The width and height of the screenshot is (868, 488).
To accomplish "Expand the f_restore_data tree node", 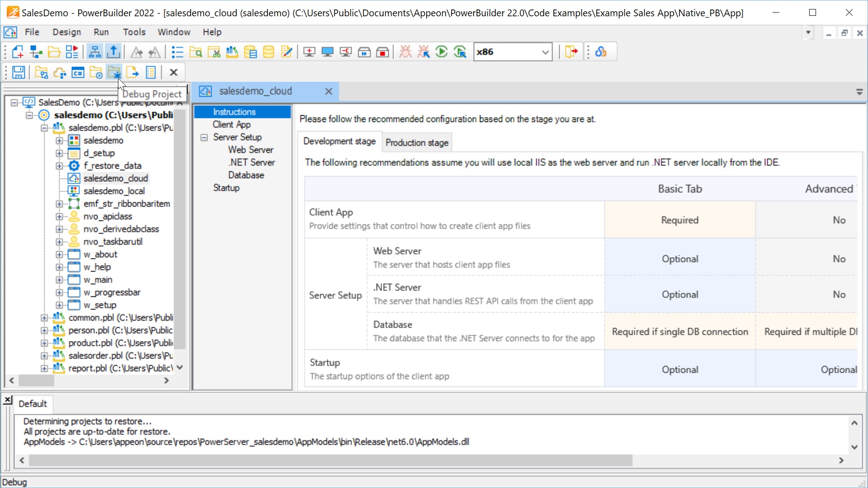I will coord(59,166).
